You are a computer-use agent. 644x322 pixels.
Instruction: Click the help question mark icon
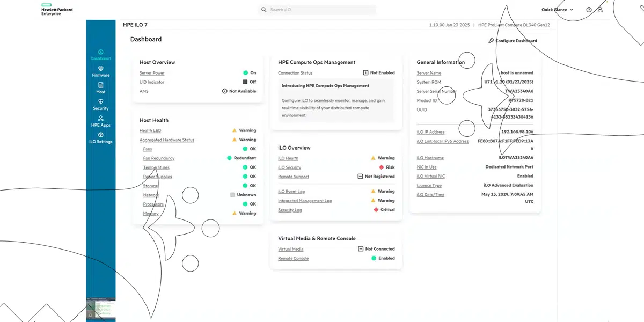click(x=589, y=10)
